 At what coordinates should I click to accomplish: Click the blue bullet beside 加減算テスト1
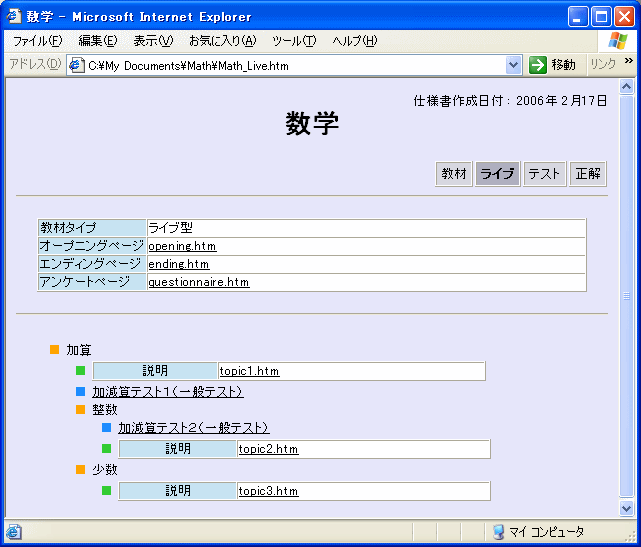pos(81,392)
